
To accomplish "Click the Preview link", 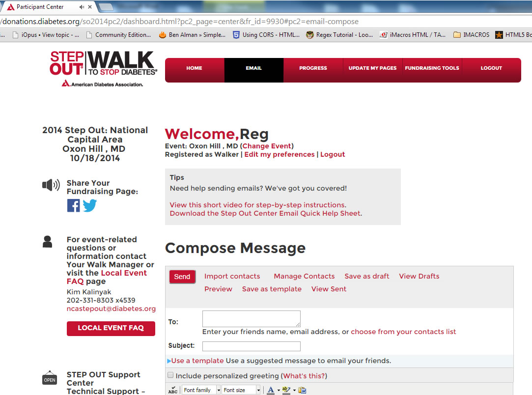I will tap(218, 289).
